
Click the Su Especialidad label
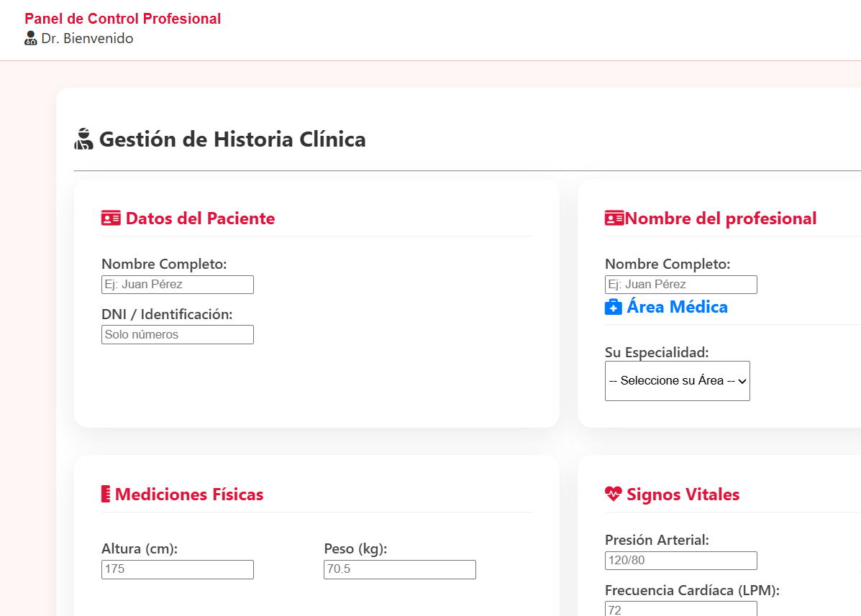coord(657,352)
